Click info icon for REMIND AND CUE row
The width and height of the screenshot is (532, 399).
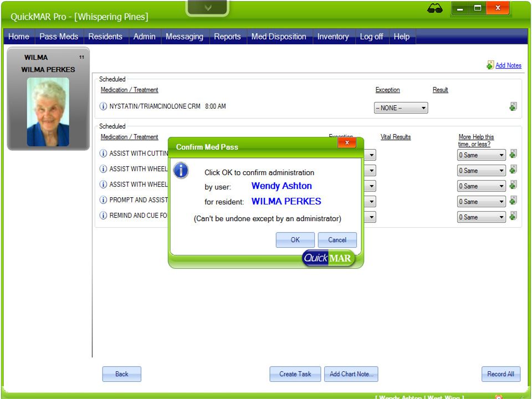(103, 216)
